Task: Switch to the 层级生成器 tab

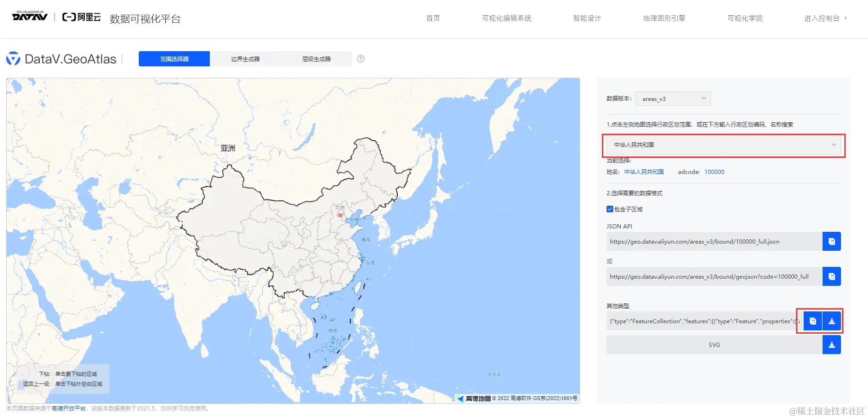Action: coord(316,59)
